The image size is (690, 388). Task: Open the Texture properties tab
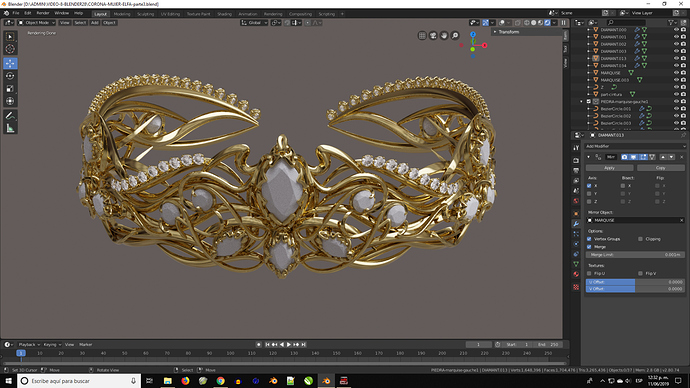point(576,287)
